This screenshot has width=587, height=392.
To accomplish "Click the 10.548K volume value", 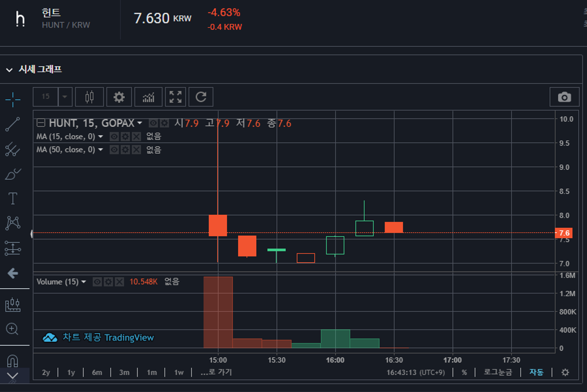I will click(x=144, y=282).
